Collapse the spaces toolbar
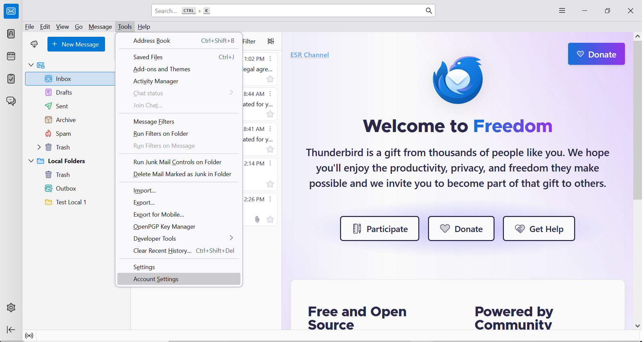This screenshot has height=342, width=644. [x=11, y=330]
